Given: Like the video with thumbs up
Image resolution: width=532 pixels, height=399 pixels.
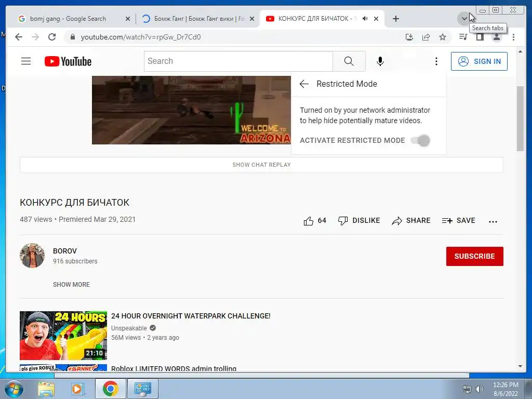Looking at the screenshot, I should [x=314, y=221].
